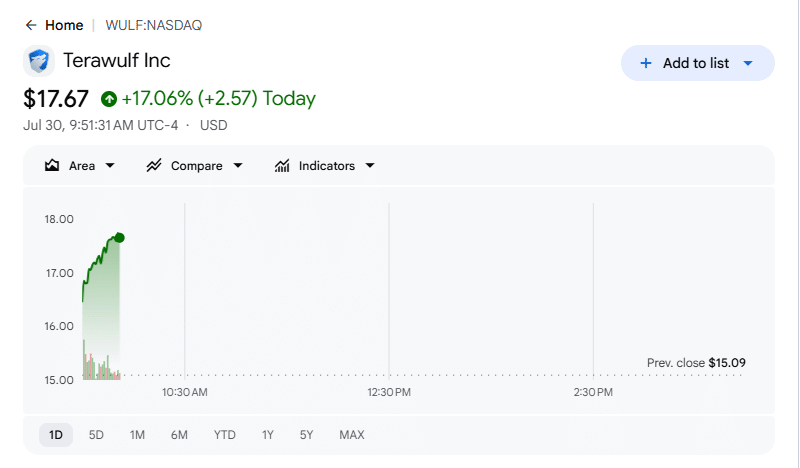The height and width of the screenshot is (468, 800).
Task: Click the USD currency label
Action: (x=213, y=125)
